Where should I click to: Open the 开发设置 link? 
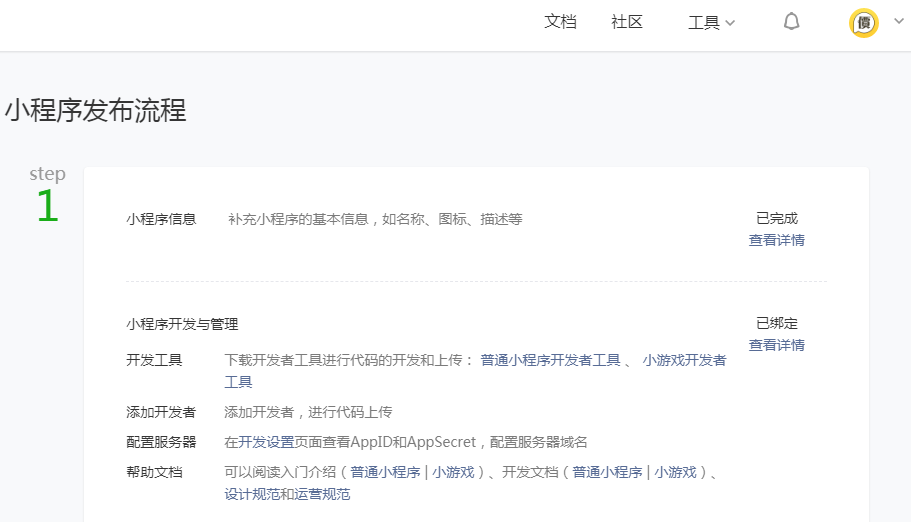266,442
